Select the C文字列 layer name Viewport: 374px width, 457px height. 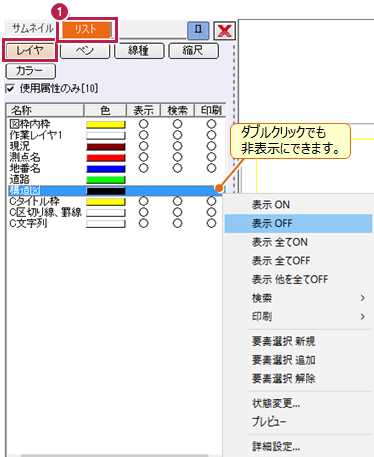pos(28,223)
